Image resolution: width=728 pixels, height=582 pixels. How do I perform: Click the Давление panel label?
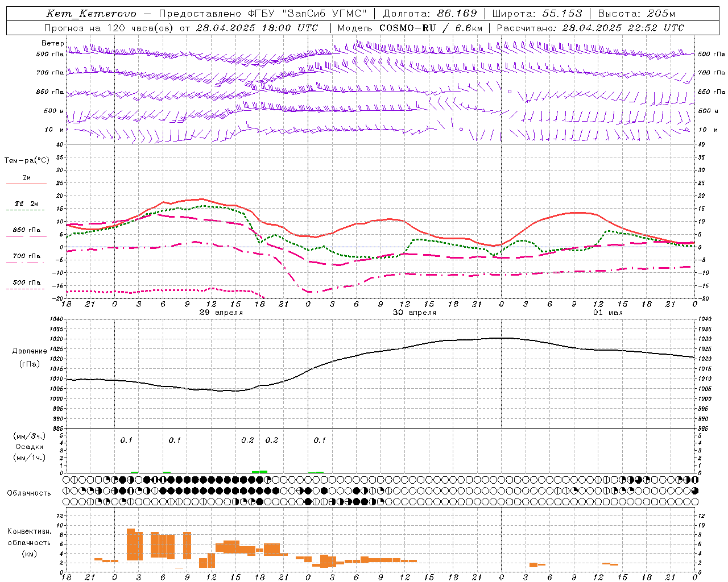click(30, 351)
